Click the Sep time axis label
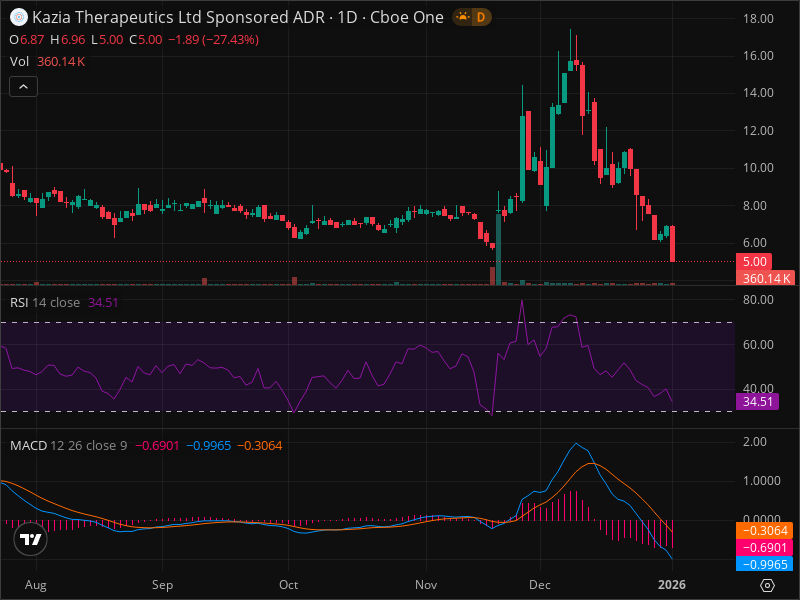800x600 pixels. click(162, 585)
